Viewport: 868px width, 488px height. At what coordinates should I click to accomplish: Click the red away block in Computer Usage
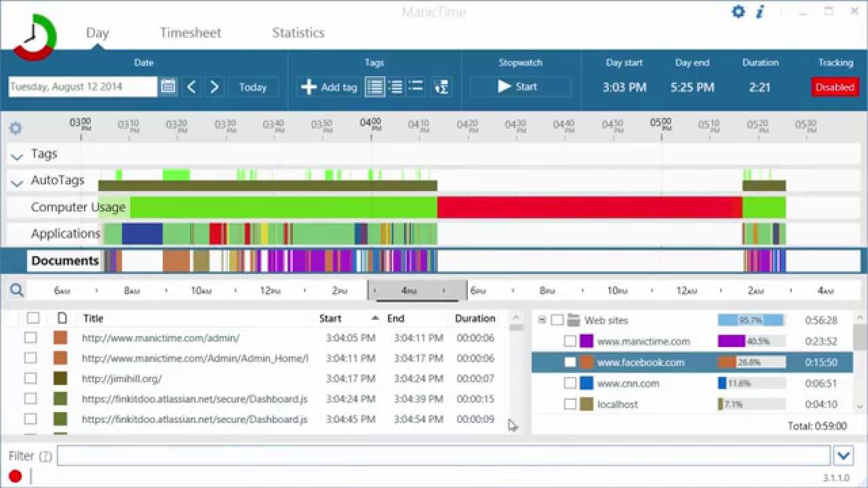tap(590, 207)
